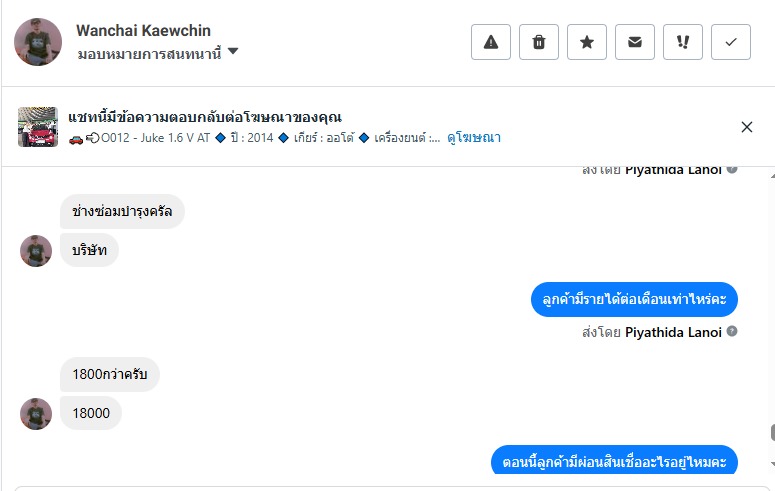Viewport: 775px width, 491px height.
Task: Select the income question blue message bubble
Action: 634,299
